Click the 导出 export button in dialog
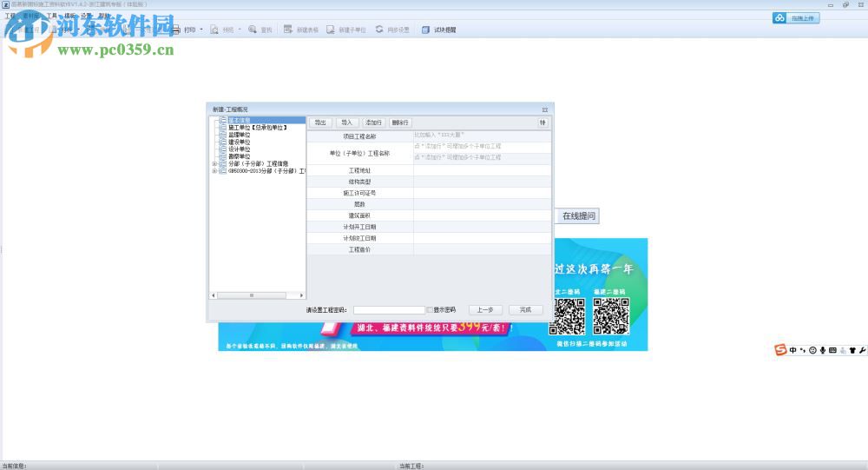Screen dimensions: 868x470 point(320,122)
